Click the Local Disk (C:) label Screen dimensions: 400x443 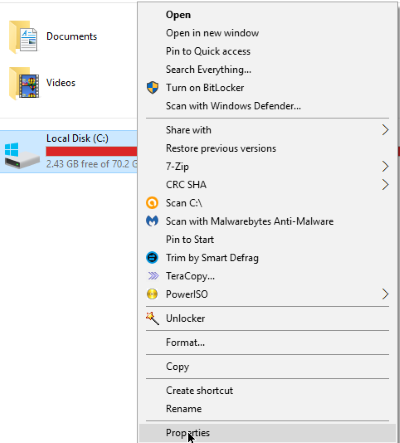coord(77,138)
